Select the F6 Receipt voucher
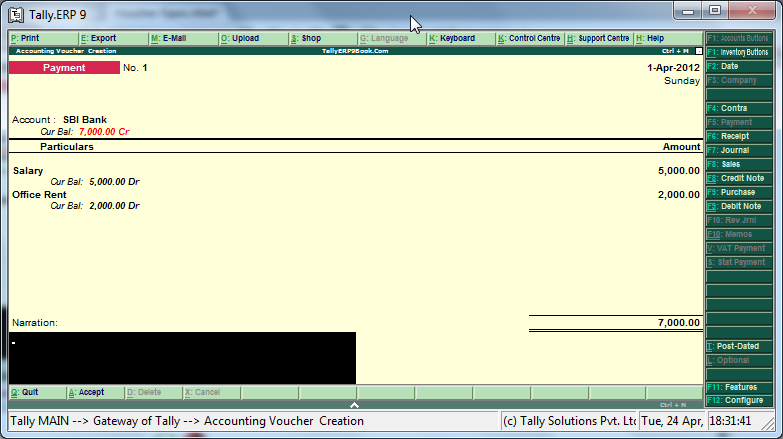The image size is (783, 439). [739, 136]
